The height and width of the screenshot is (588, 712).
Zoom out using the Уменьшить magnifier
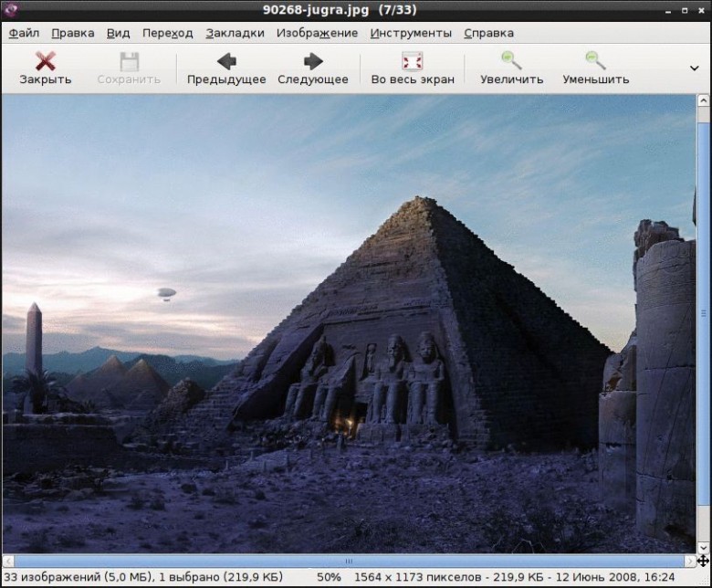click(x=595, y=60)
